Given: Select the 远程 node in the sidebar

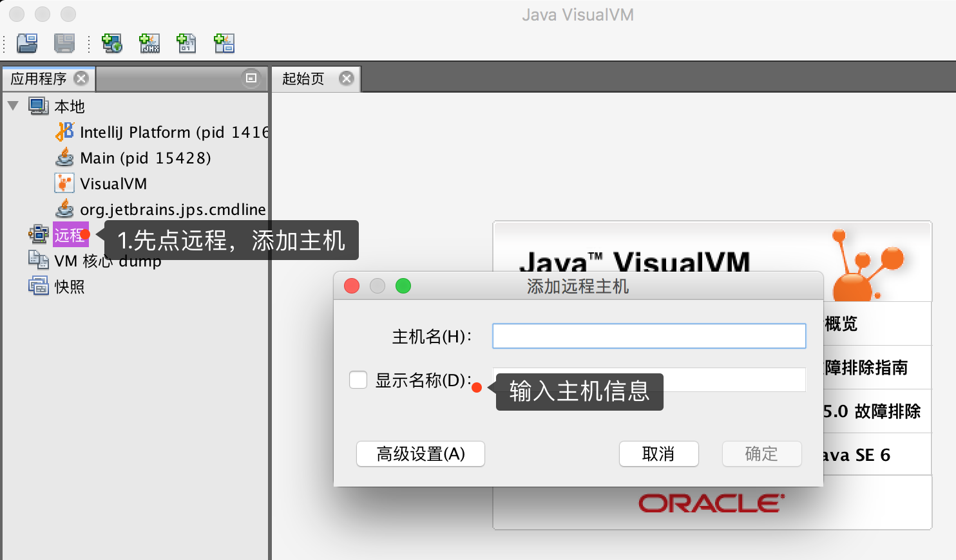Looking at the screenshot, I should [70, 235].
